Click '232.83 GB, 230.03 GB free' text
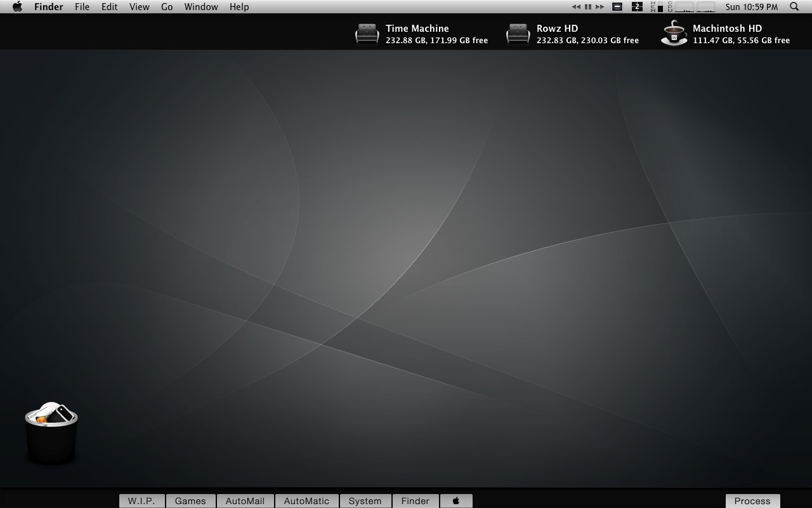 tap(587, 40)
